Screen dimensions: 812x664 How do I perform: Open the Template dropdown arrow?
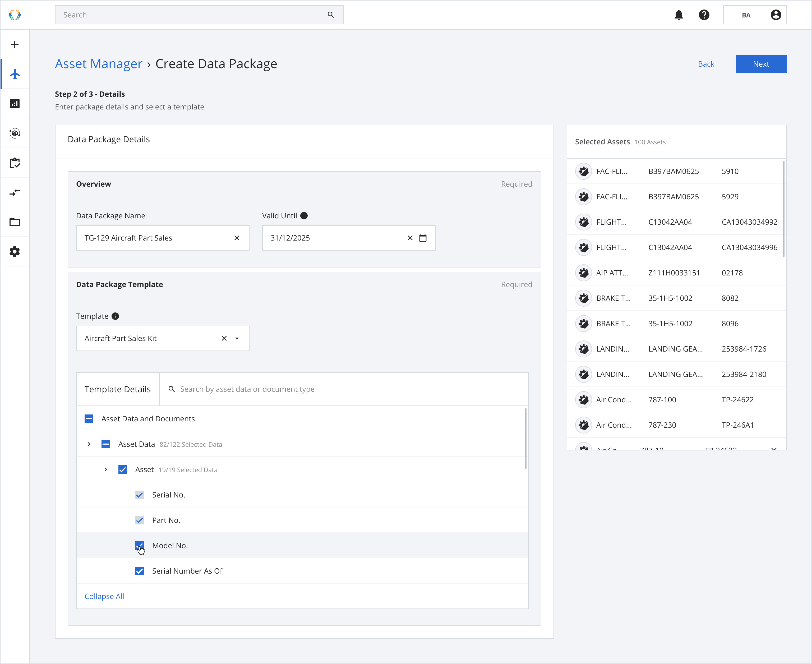tap(237, 339)
